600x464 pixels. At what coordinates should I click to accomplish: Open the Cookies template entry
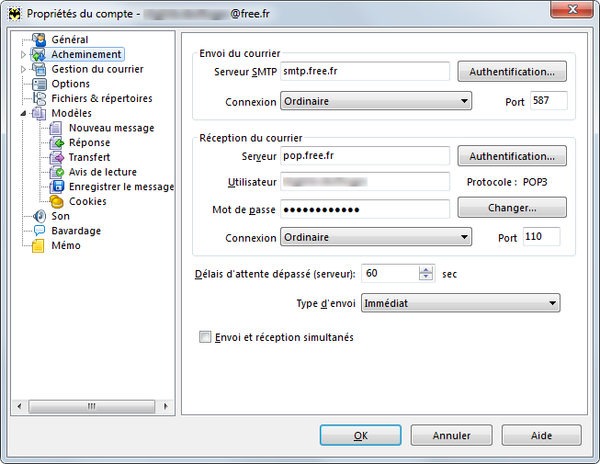(x=88, y=201)
